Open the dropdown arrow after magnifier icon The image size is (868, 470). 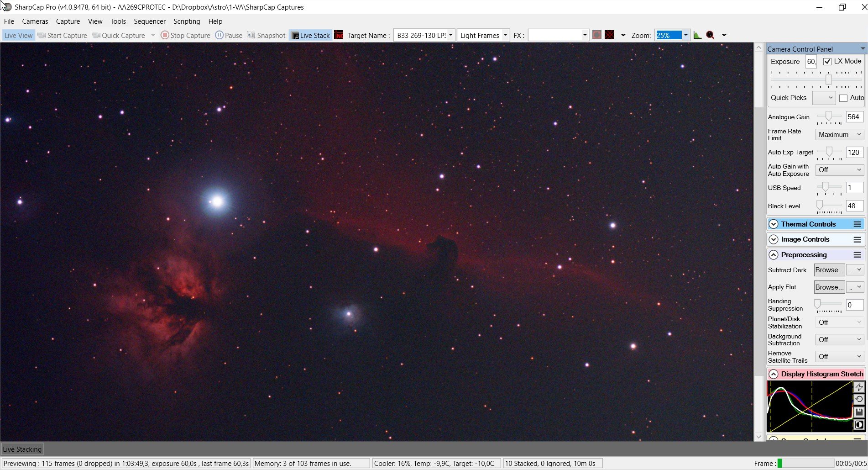tap(724, 35)
